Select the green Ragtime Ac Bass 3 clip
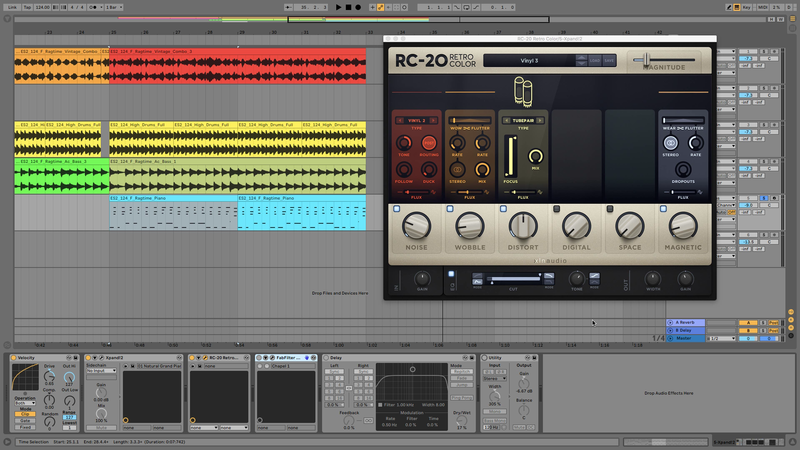This screenshot has width=800, height=450. click(x=61, y=176)
